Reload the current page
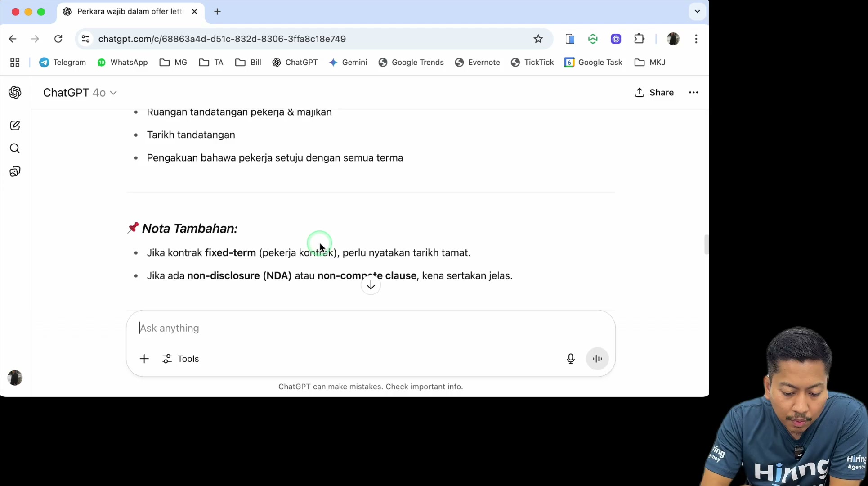Viewport: 868px width, 486px height. [58, 39]
